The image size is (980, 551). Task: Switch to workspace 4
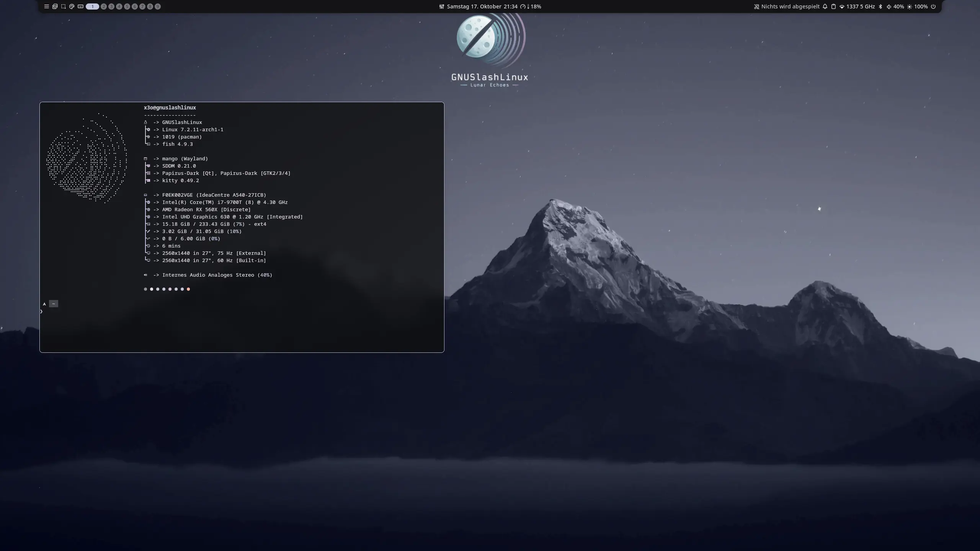[x=119, y=7]
